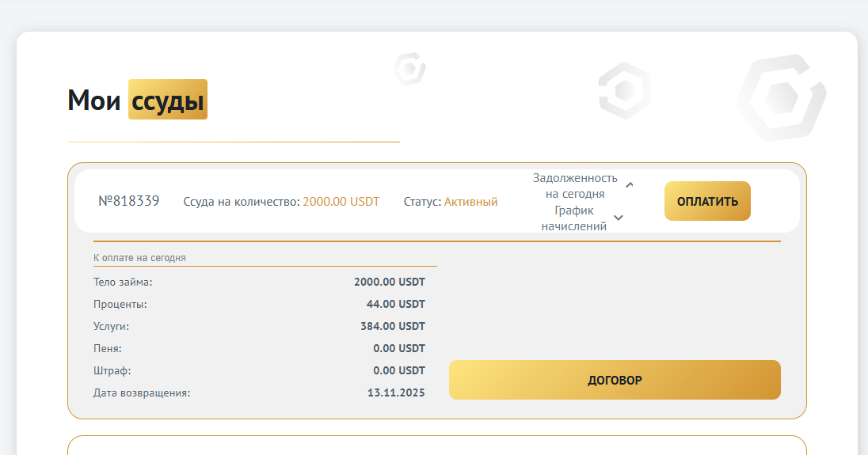Screen dimensions: 868x455
Task: Click the loan amount 2000.00 USDT in the header
Action: click(x=341, y=202)
